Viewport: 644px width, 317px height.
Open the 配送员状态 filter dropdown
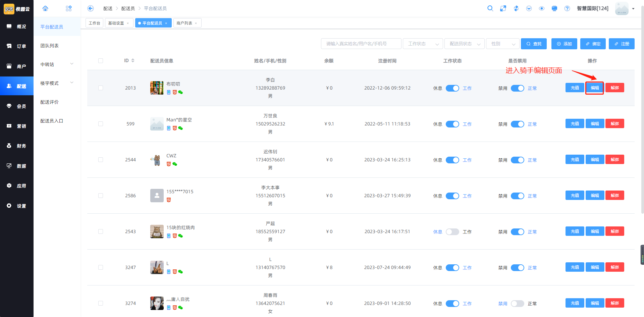pyautogui.click(x=465, y=44)
